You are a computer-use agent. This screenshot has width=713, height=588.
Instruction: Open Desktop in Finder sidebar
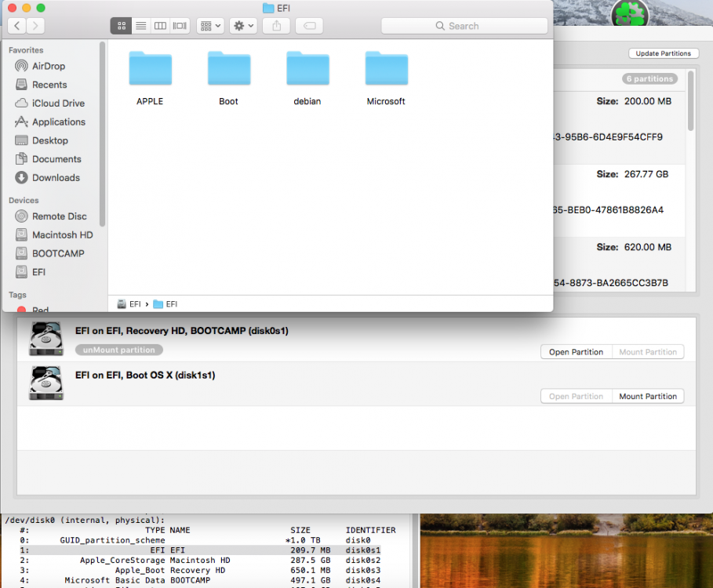pos(50,141)
